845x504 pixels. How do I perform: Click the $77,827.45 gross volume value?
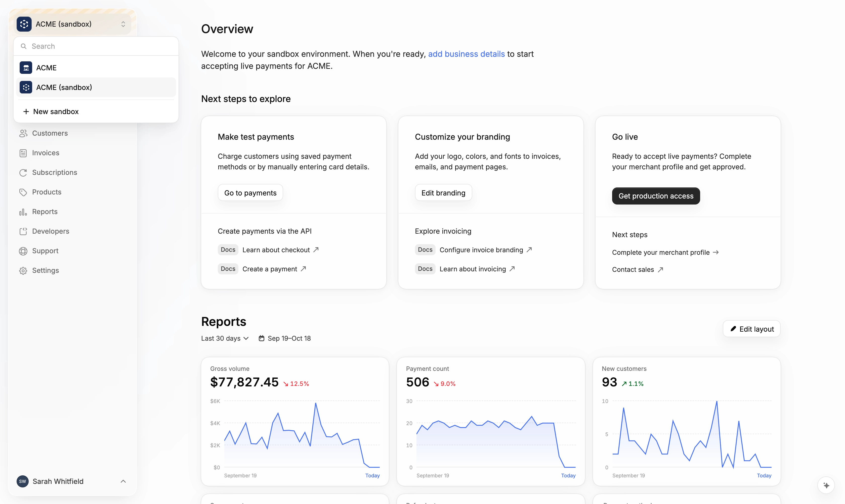[x=244, y=382]
